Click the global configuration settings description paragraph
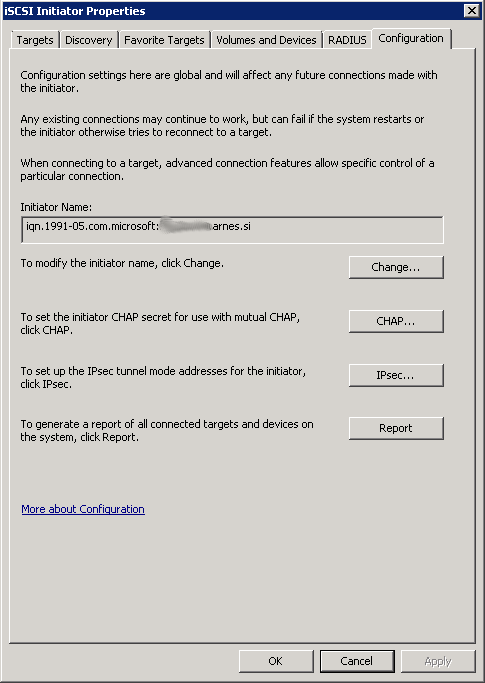This screenshot has width=485, height=683. pyautogui.click(x=229, y=81)
